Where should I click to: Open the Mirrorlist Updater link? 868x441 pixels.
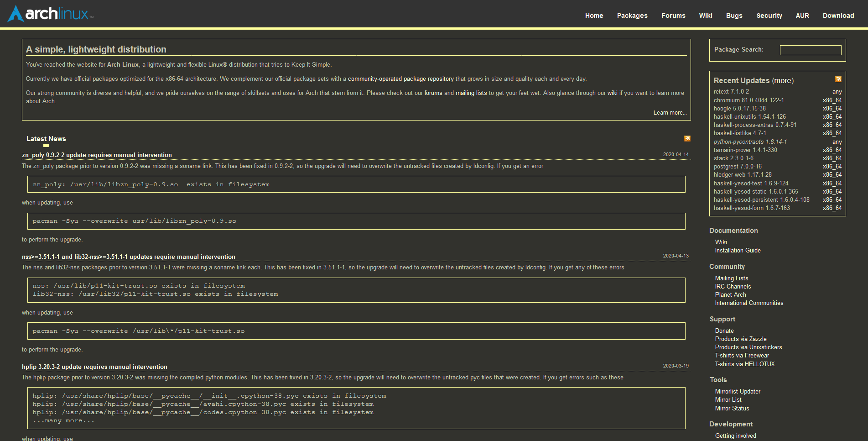[x=738, y=392]
